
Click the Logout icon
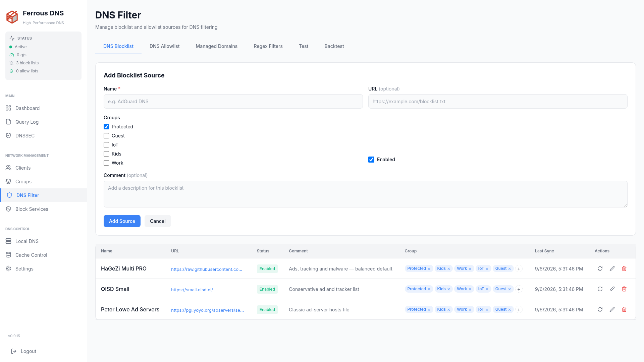coord(14,351)
